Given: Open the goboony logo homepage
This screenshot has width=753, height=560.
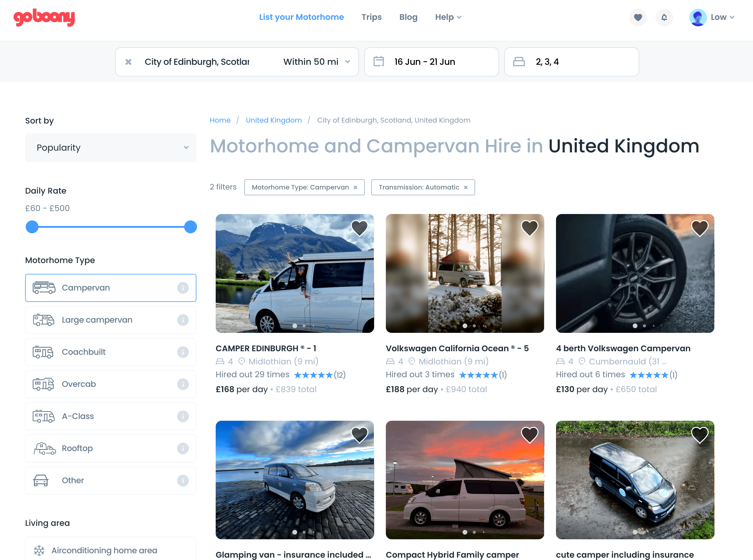Looking at the screenshot, I should [44, 17].
